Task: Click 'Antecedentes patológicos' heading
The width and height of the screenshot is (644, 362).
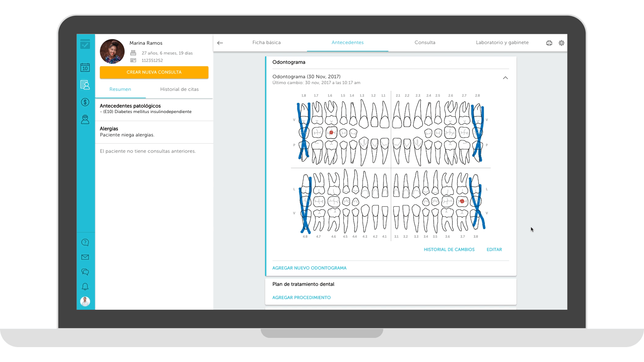Action: pos(130,106)
